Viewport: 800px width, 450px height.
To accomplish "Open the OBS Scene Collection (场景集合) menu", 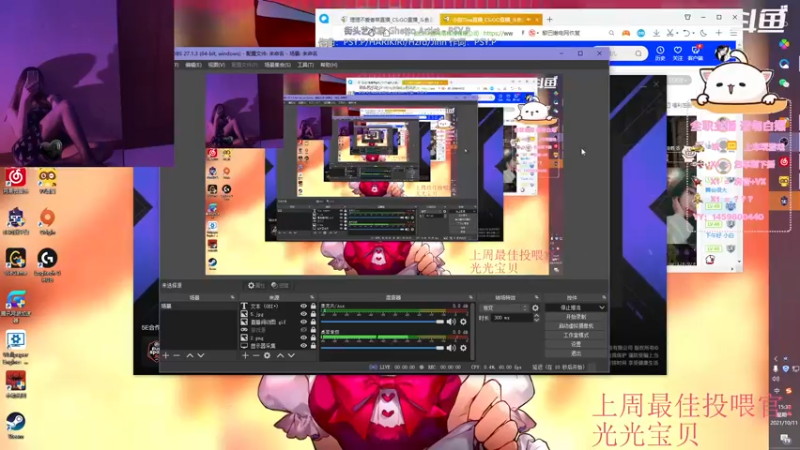I will (278, 65).
